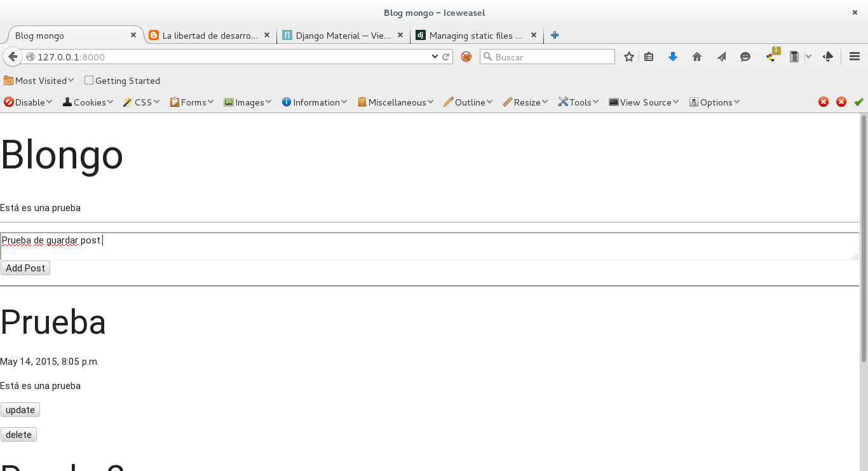Reload the current page
The height and width of the screenshot is (471, 868).
tap(446, 57)
